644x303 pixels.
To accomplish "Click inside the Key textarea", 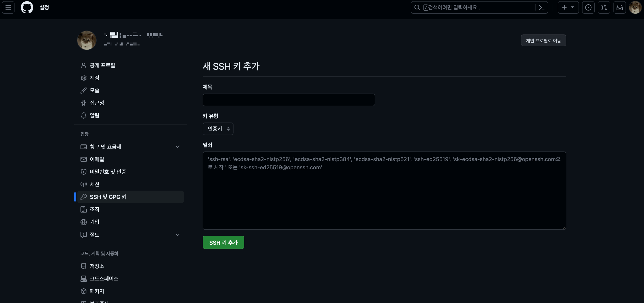I will [x=384, y=195].
